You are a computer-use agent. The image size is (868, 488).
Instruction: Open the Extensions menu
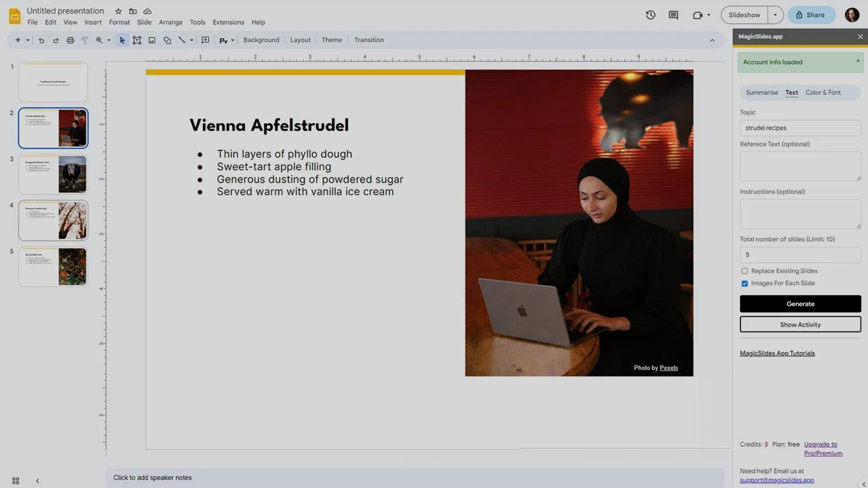click(x=228, y=23)
